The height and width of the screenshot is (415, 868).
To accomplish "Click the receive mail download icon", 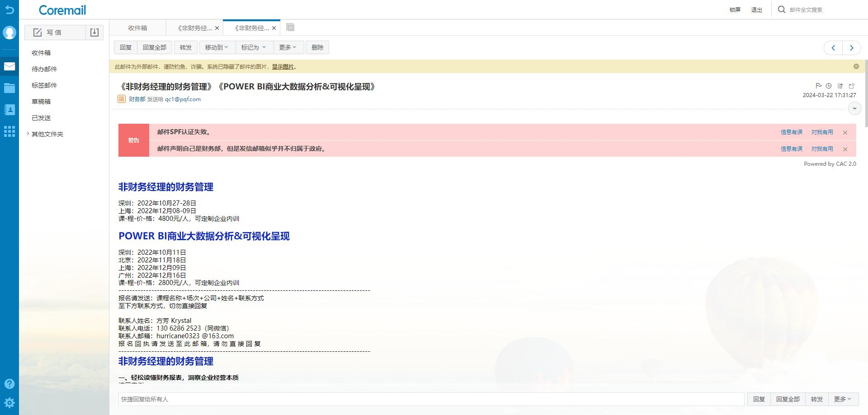I will pyautogui.click(x=94, y=33).
